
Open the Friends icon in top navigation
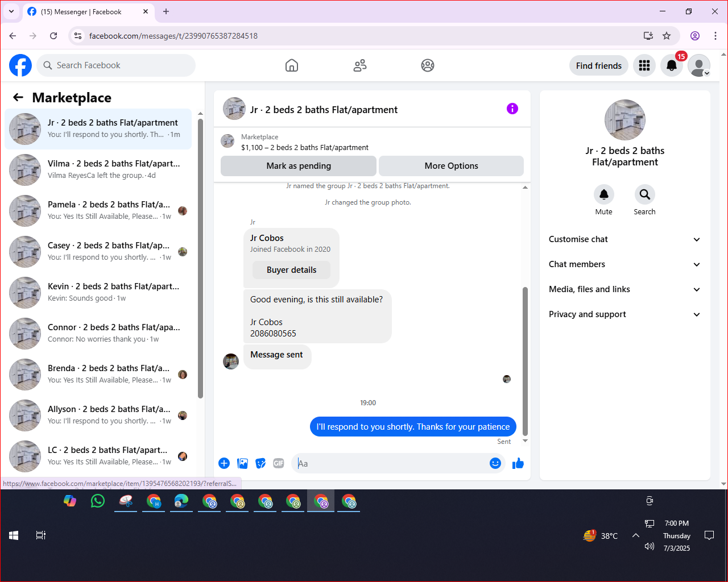(360, 65)
